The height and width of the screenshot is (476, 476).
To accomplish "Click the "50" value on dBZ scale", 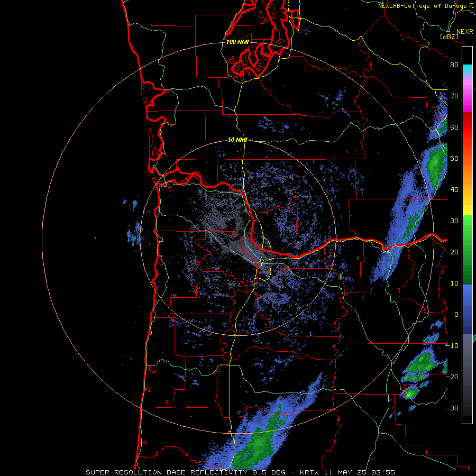I will [x=454, y=159].
